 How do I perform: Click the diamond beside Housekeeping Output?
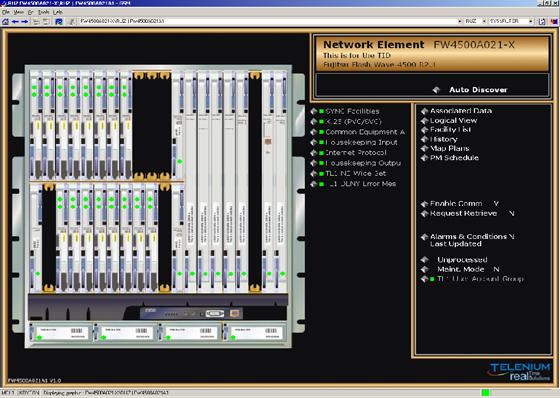point(314,163)
